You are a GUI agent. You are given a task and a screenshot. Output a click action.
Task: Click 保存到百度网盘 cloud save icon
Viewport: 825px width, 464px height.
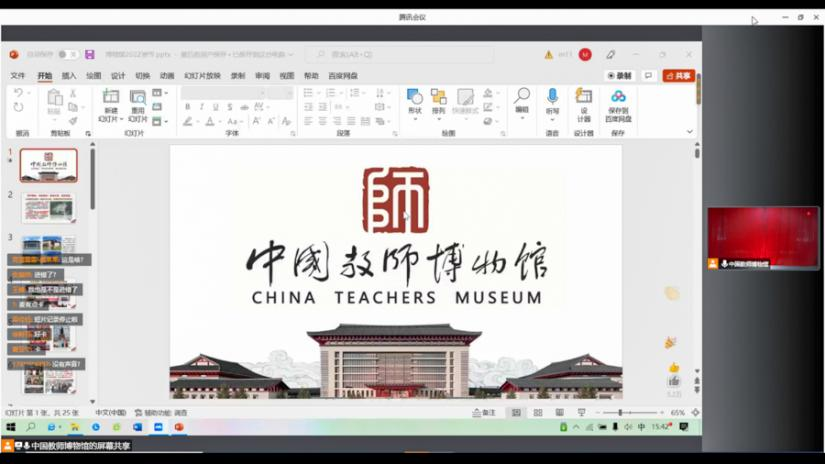(x=618, y=98)
